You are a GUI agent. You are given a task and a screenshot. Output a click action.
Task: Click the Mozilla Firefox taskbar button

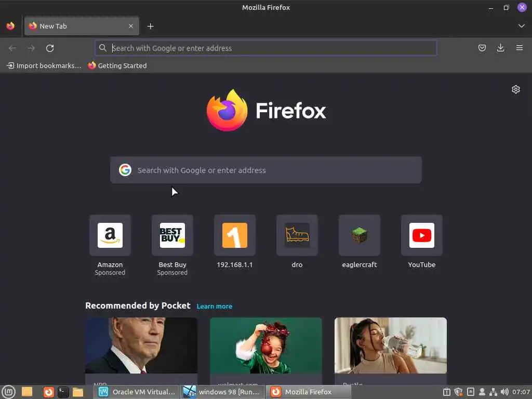pos(309,392)
